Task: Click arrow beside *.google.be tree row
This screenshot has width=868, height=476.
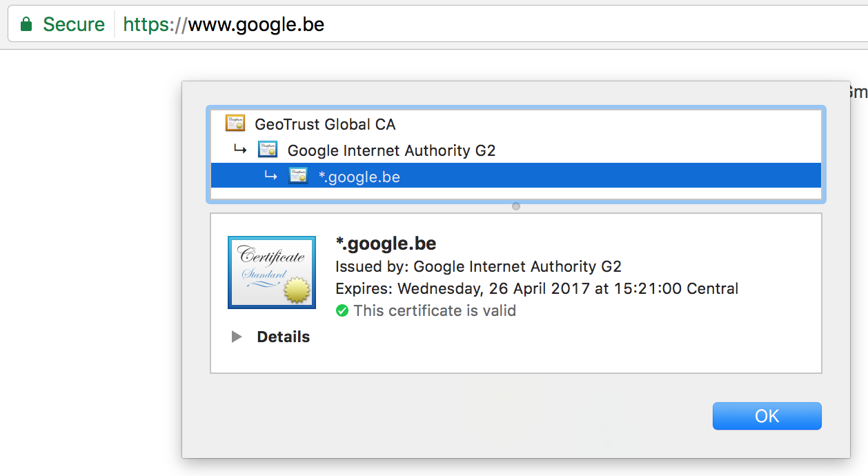Action: click(270, 175)
